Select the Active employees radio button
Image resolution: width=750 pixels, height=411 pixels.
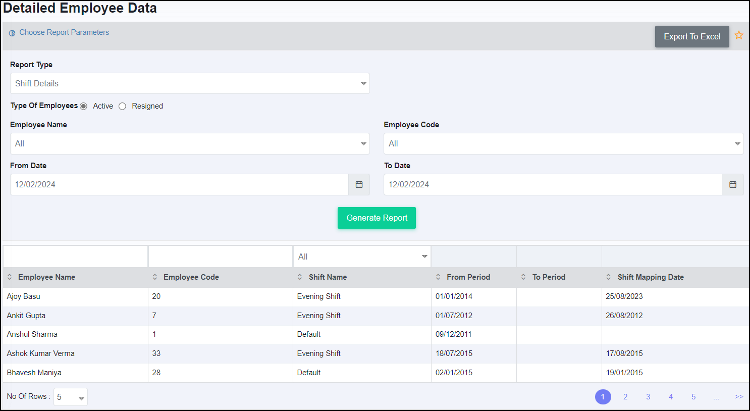click(84, 106)
